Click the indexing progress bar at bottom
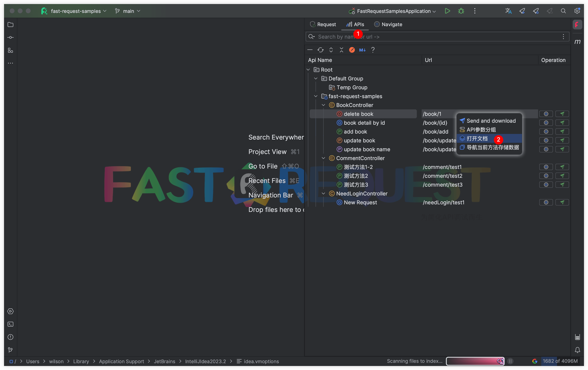Viewport: 588px width, 370px height. click(475, 361)
